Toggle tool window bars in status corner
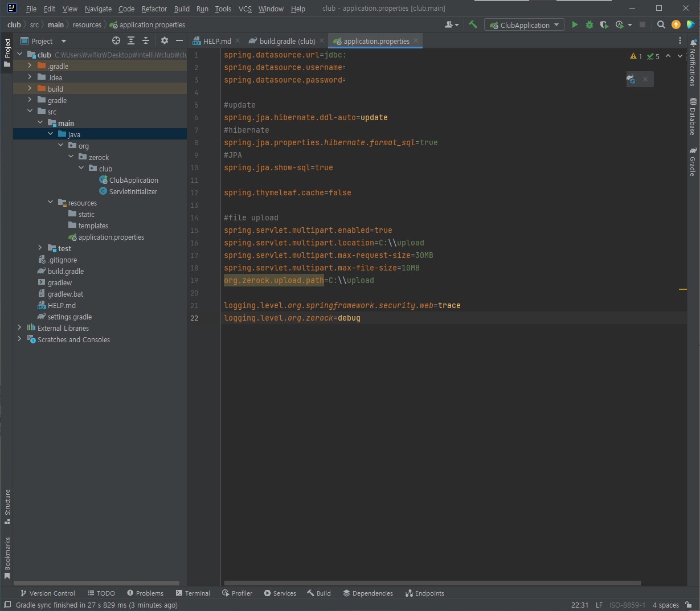The image size is (700, 611). tap(7, 605)
